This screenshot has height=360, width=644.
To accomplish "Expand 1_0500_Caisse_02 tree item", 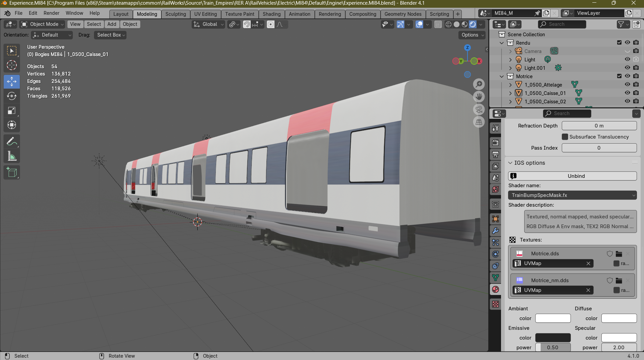I will click(x=510, y=102).
